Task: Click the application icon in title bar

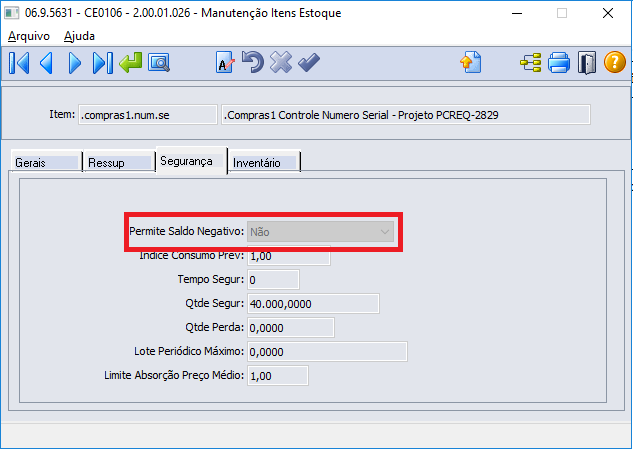Action: click(x=12, y=13)
